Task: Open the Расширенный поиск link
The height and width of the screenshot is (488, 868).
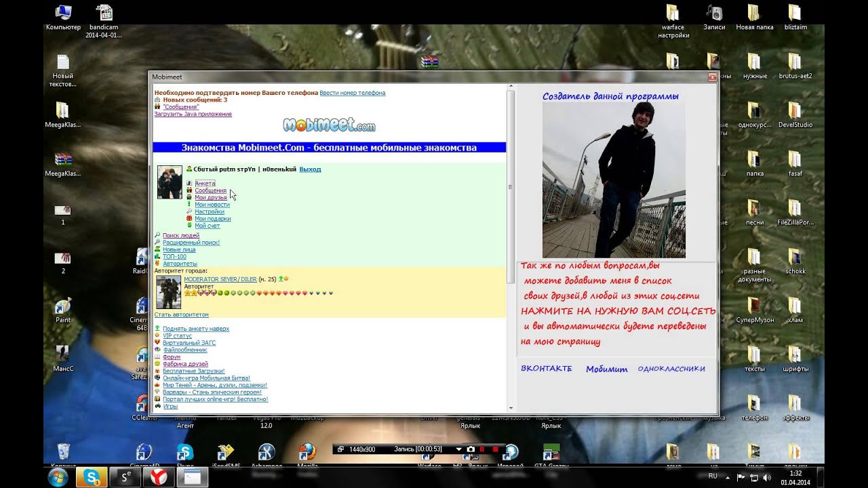Action: click(191, 243)
